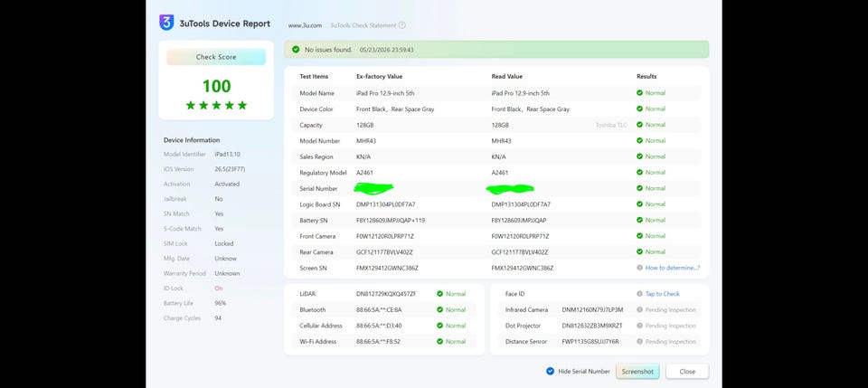Toggle the Hide Serial Number checkbox
This screenshot has height=388, width=868.
point(550,372)
